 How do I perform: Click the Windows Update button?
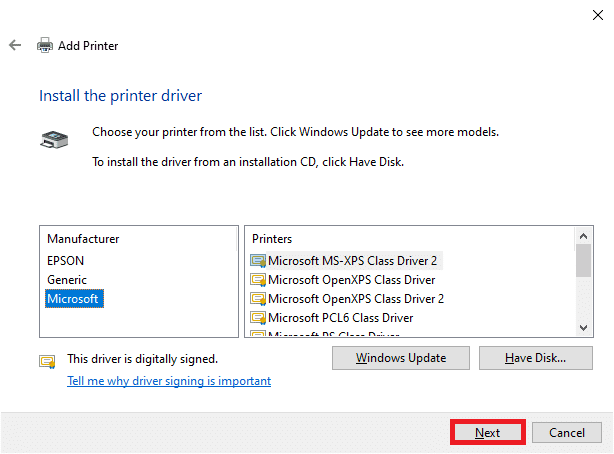[x=401, y=358]
